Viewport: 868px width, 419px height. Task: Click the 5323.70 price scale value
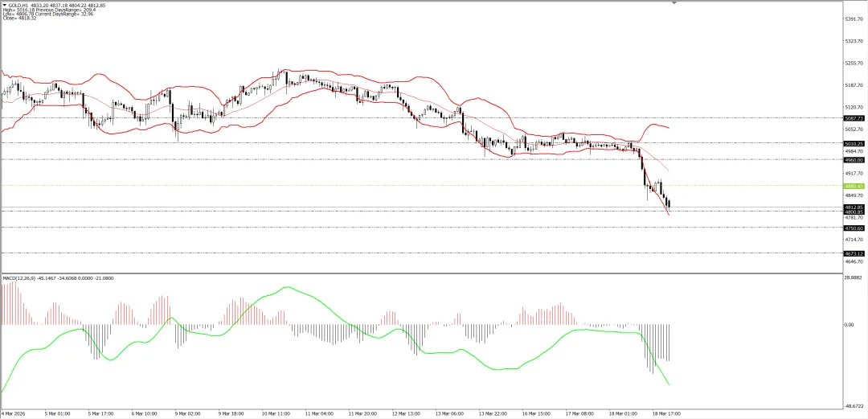coord(854,41)
